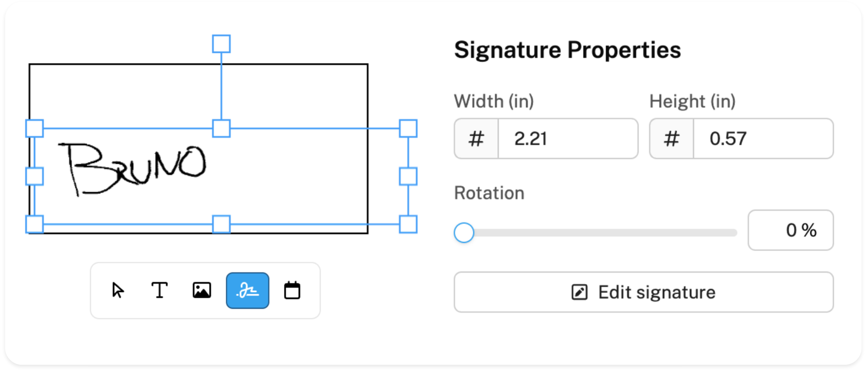Click the middle-right resize handle

pyautogui.click(x=408, y=176)
